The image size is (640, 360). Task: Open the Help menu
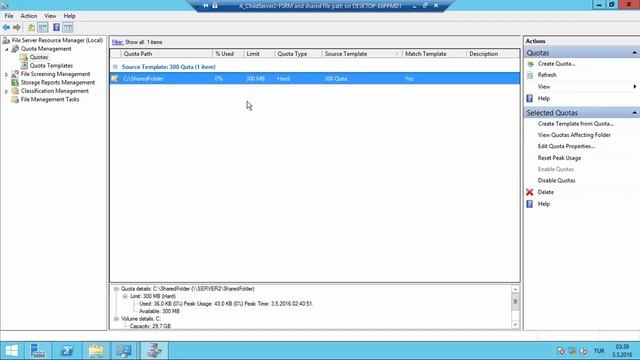click(x=69, y=16)
